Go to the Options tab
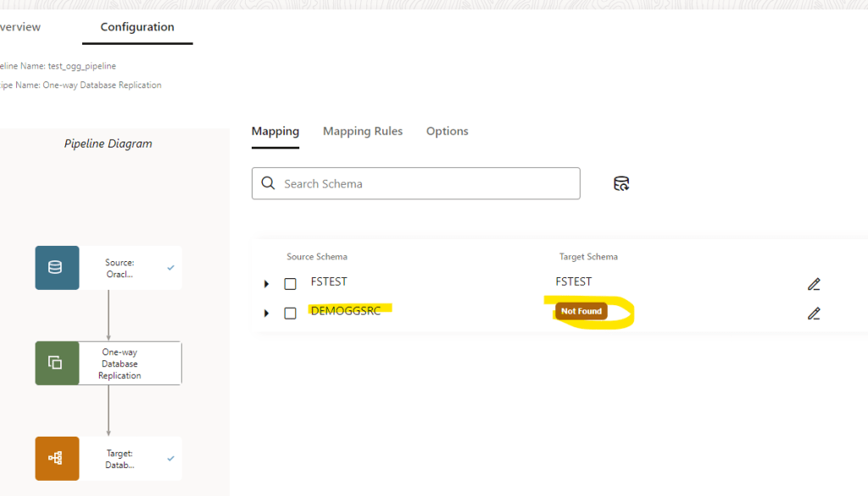868x496 pixels. click(x=447, y=131)
